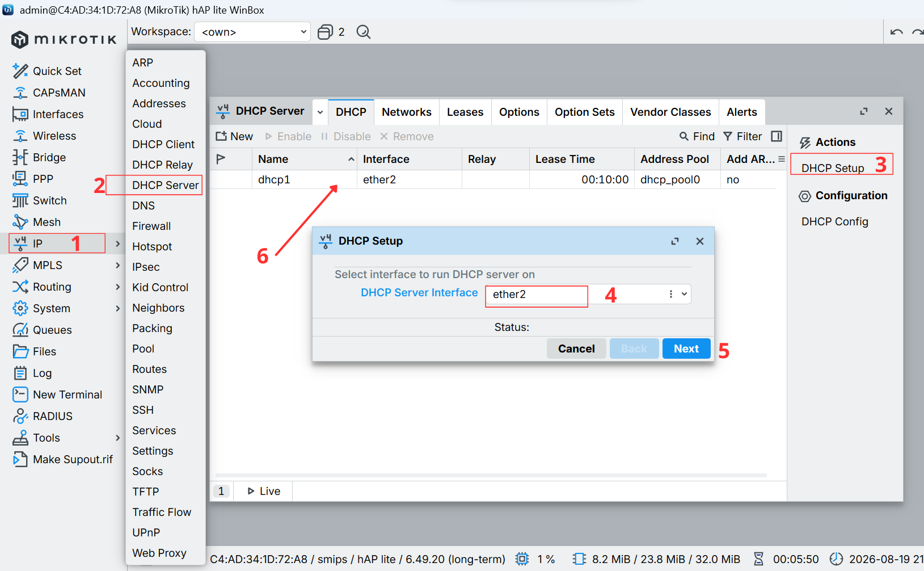Toggle Live update mode
Screen dimensions: 924x571
point(264,491)
